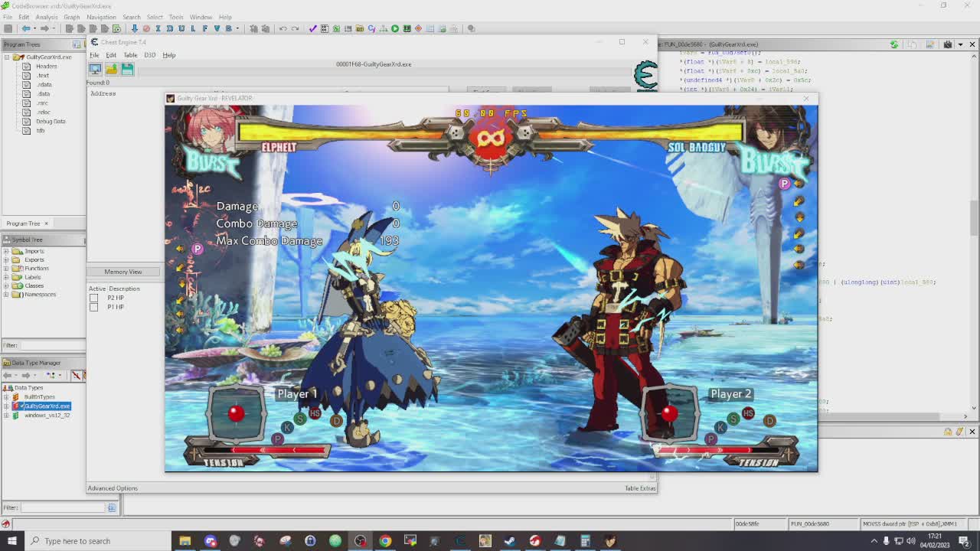This screenshot has width=980, height=551.
Task: Open Cheat Engine D3D menu
Action: (149, 55)
